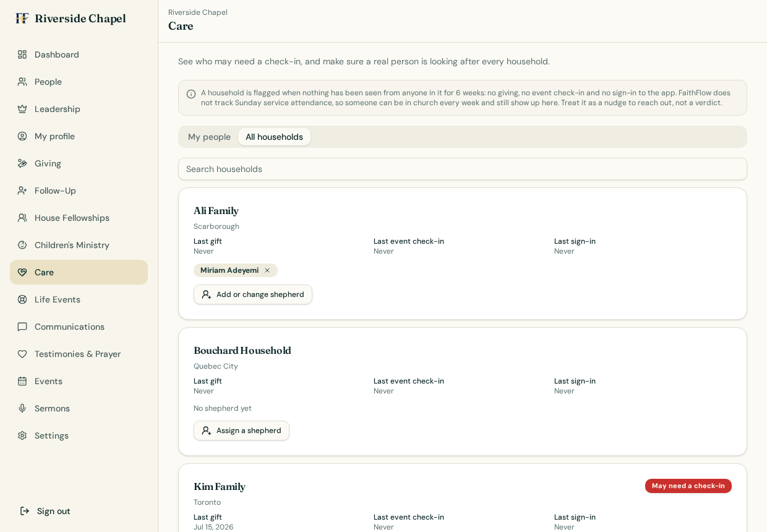Open Children's Ministry
The image size is (767, 532).
(x=79, y=245)
